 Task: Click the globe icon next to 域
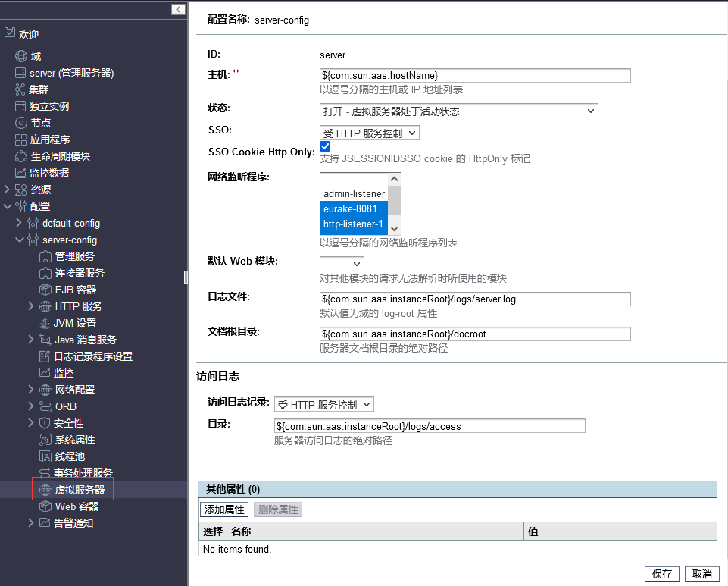pyautogui.click(x=21, y=56)
